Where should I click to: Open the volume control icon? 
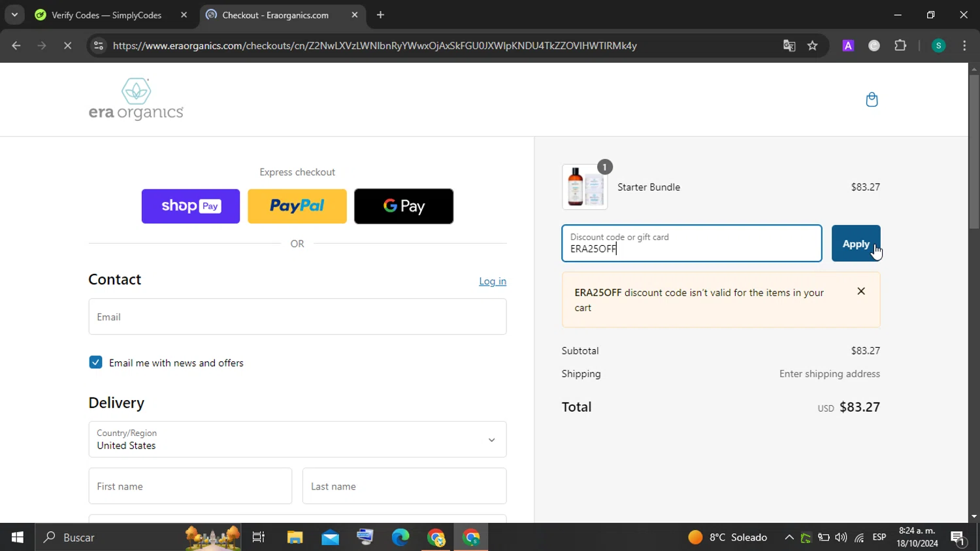841,537
